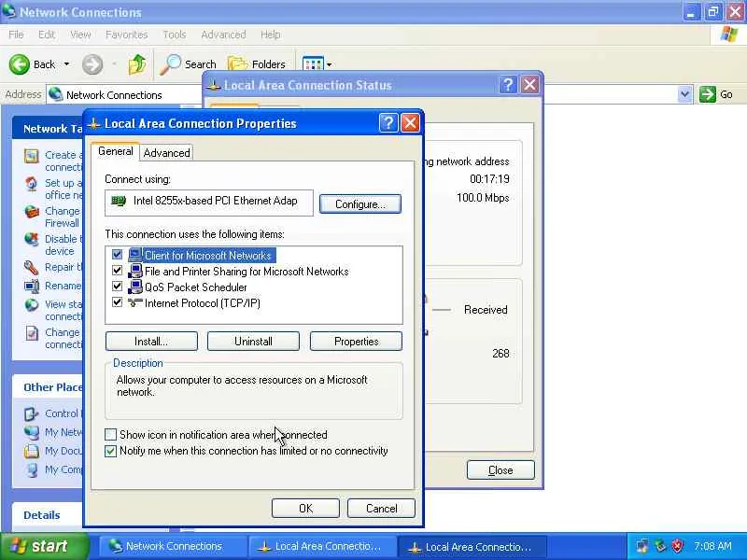Open the Back button history dropdown
Image resolution: width=747 pixels, height=560 pixels.
(66, 64)
